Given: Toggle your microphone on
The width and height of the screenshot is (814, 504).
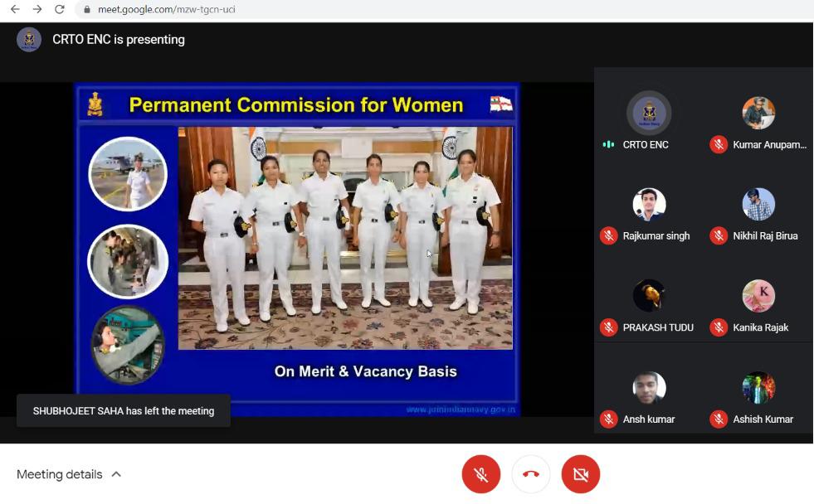Looking at the screenshot, I should coord(481,474).
